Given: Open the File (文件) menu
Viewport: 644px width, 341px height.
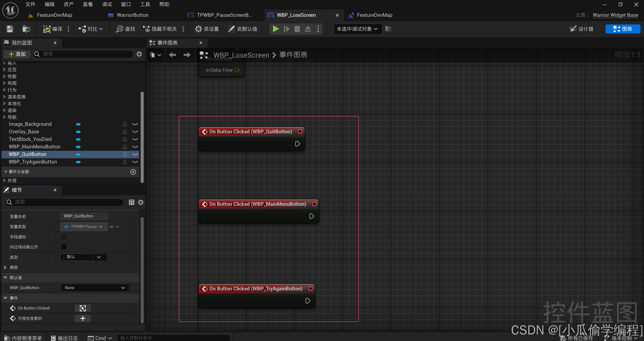Looking at the screenshot, I should point(30,4).
